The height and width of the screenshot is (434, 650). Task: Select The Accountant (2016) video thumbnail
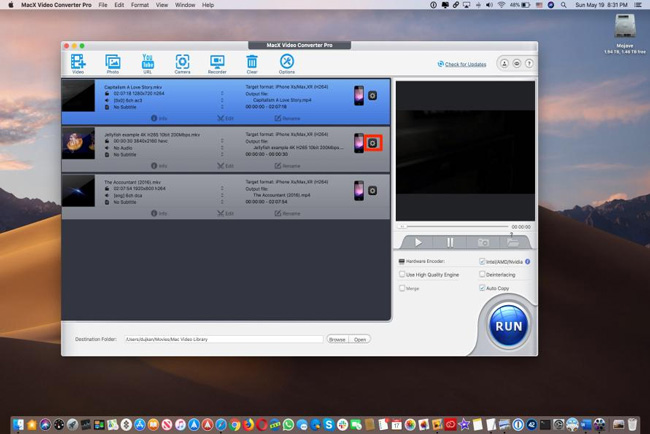[x=78, y=191]
